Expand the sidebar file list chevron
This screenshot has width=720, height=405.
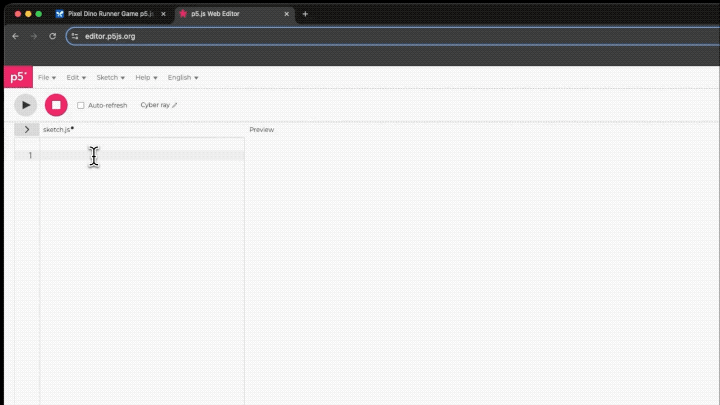[27, 130]
